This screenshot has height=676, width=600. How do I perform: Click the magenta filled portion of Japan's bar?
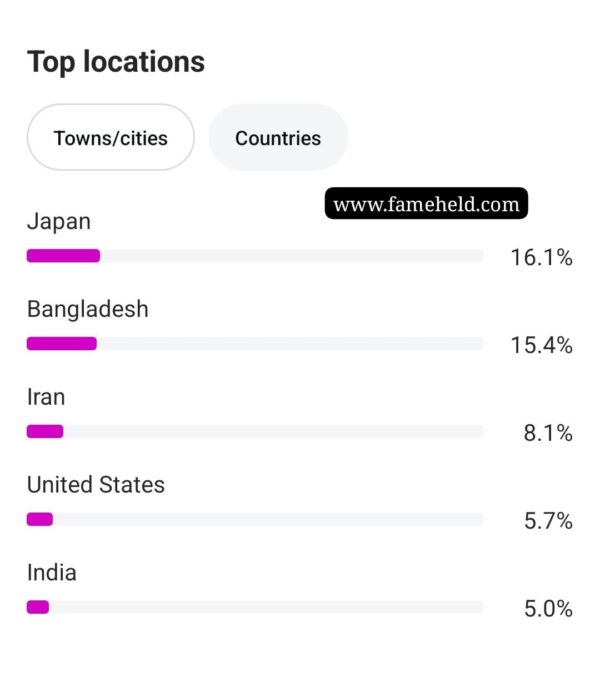[63, 256]
